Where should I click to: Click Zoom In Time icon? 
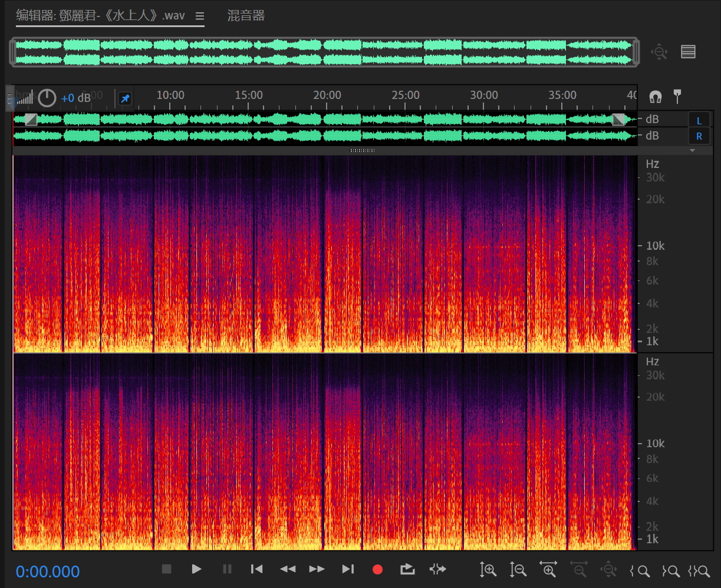coord(548,570)
